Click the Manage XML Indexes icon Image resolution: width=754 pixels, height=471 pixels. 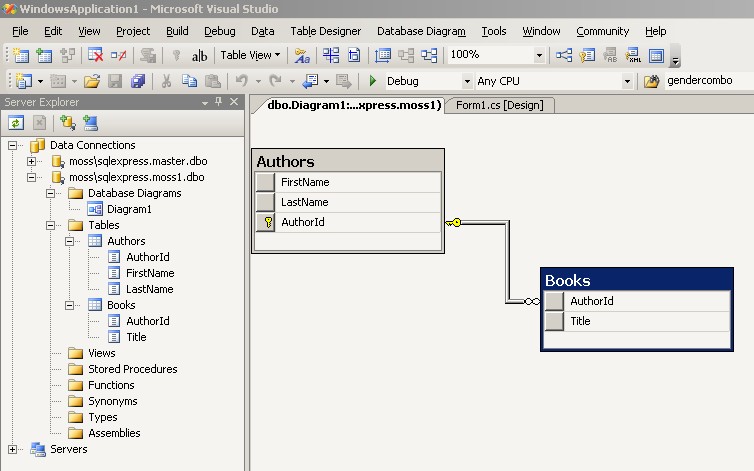633,55
